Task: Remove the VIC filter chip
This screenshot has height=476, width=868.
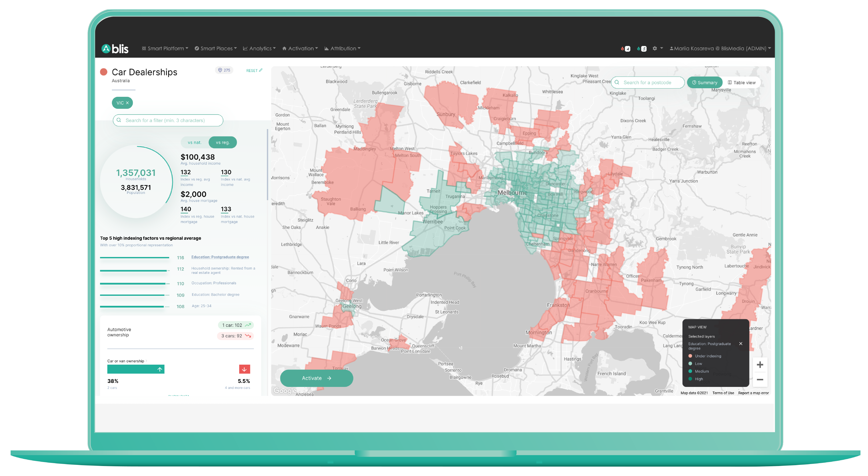Action: 127,103
